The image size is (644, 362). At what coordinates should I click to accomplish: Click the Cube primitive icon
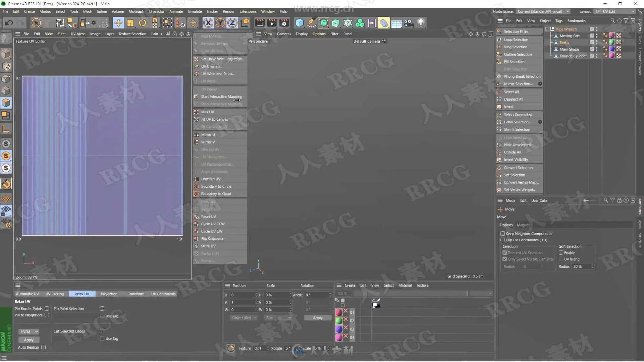[x=299, y=23]
